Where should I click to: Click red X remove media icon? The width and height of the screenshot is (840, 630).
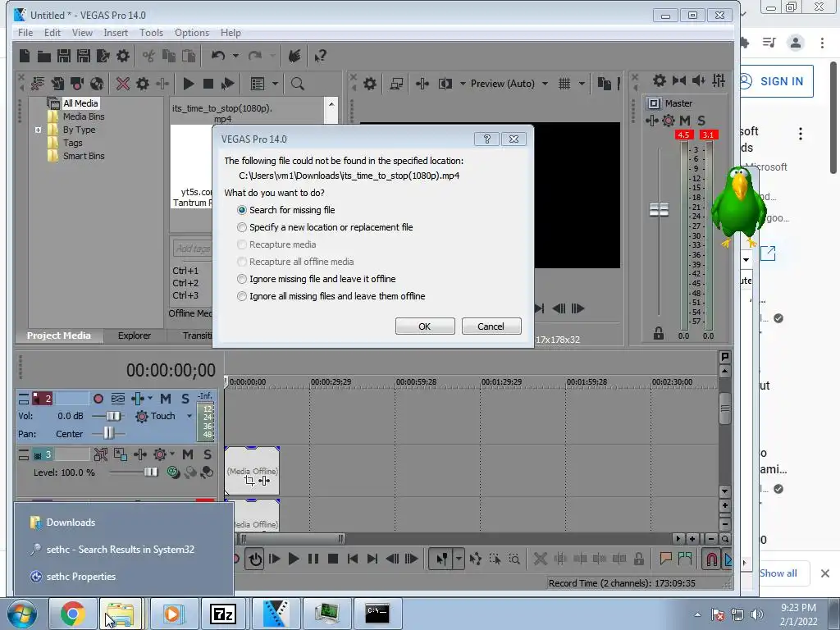point(123,84)
